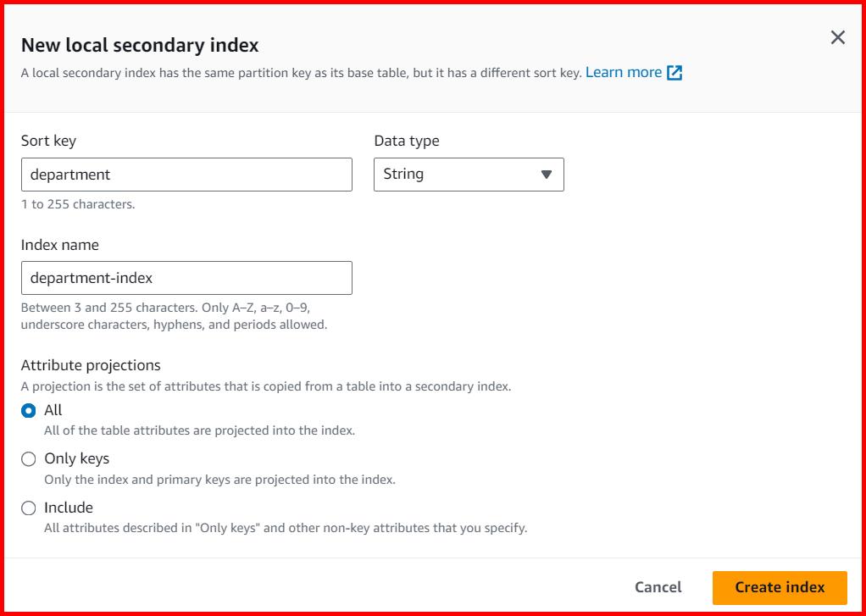Click the Sort key input field
The width and height of the screenshot is (866, 616).
(x=186, y=174)
